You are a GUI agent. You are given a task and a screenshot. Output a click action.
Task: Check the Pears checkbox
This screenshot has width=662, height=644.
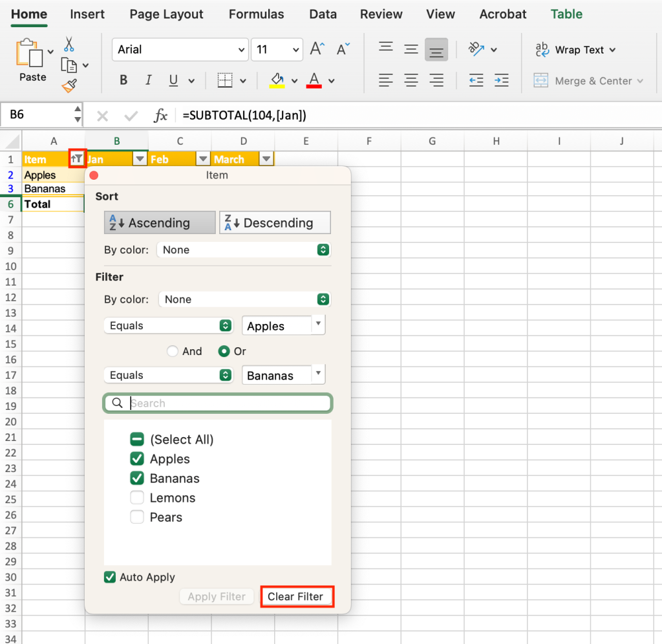(137, 517)
